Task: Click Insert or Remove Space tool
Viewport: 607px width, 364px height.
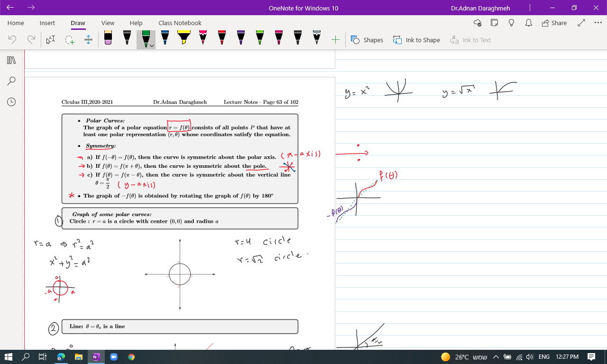Action: coord(88,40)
